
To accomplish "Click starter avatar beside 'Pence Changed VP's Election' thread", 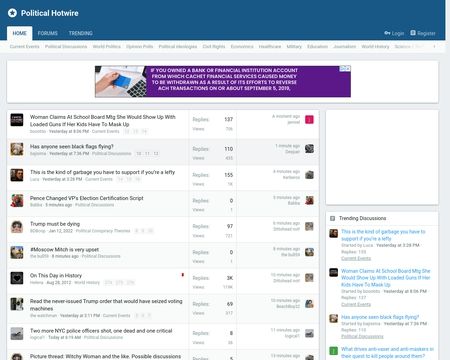I will [17, 201].
